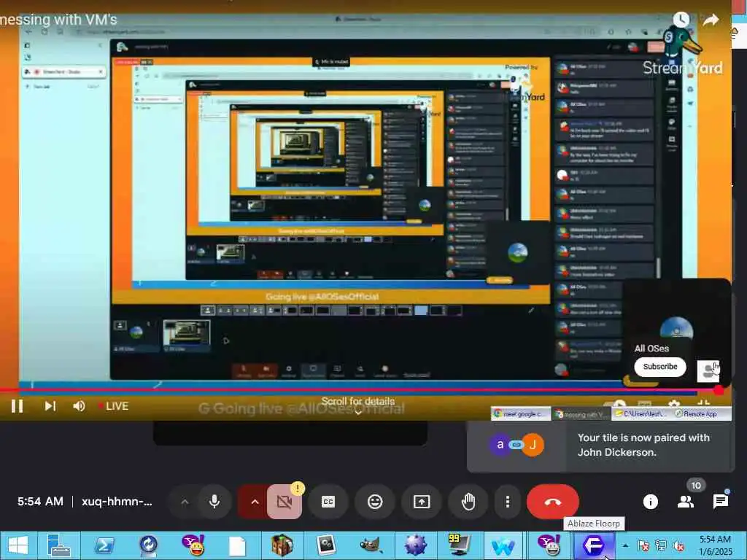747x560 pixels.
Task: Open the blank document taskbar icon
Action: (x=237, y=545)
